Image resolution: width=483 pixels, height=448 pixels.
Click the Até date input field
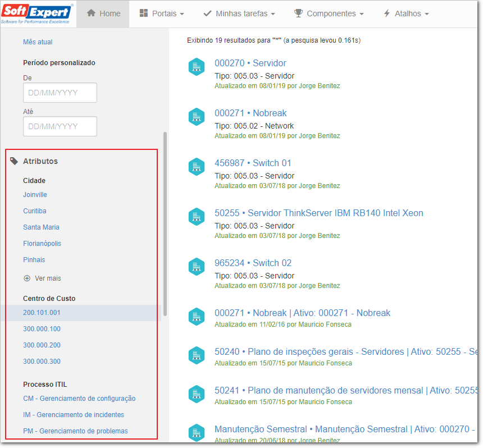tap(60, 126)
